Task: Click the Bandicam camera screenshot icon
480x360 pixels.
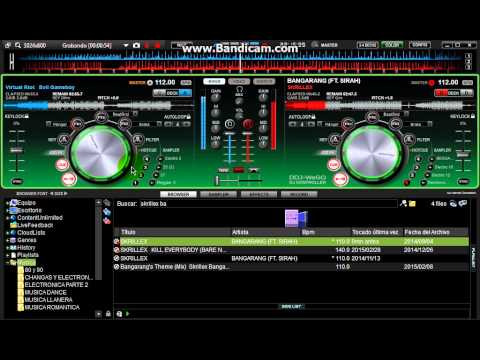Action: [136, 45]
